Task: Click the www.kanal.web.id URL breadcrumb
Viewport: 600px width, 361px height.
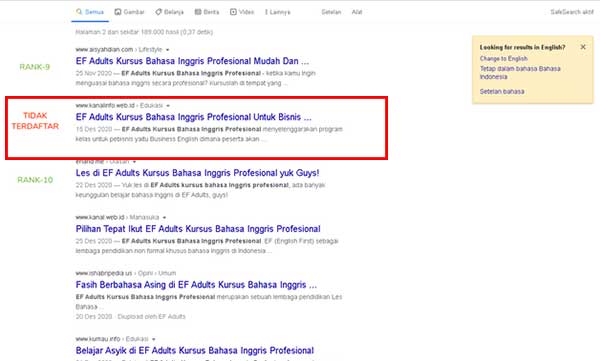Action: 117,217
